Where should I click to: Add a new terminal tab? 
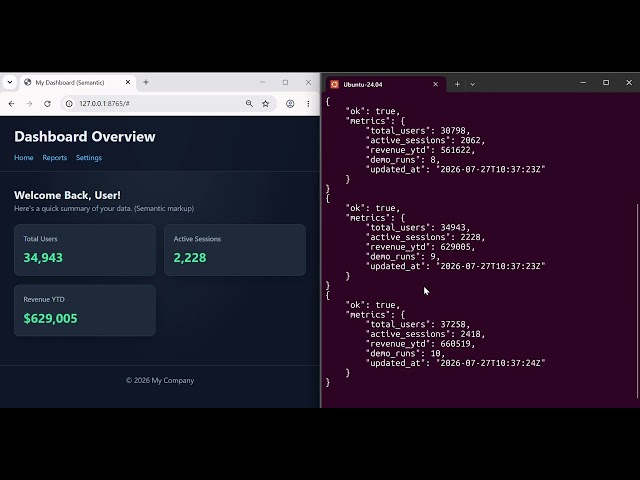[x=457, y=84]
